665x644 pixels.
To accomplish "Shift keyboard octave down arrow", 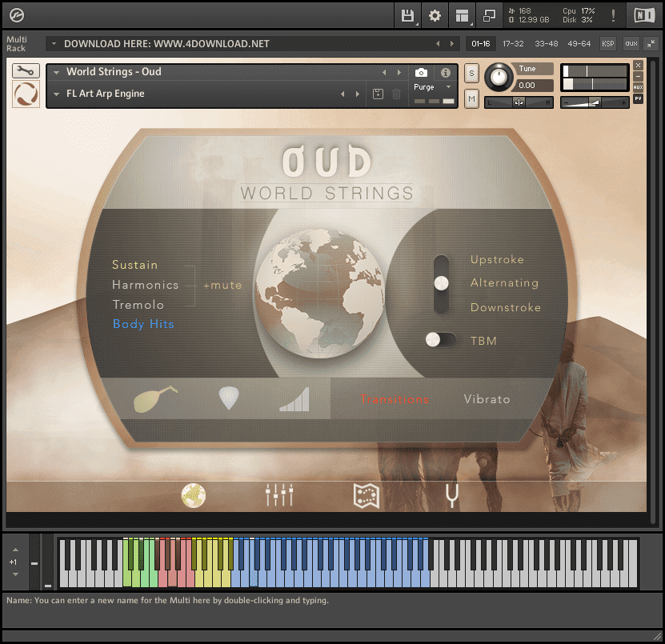I will coord(15,574).
